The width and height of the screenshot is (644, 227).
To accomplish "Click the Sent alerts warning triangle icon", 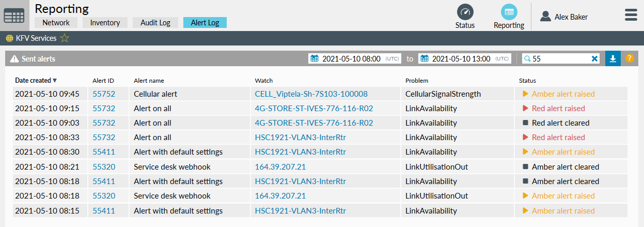I will 14,58.
